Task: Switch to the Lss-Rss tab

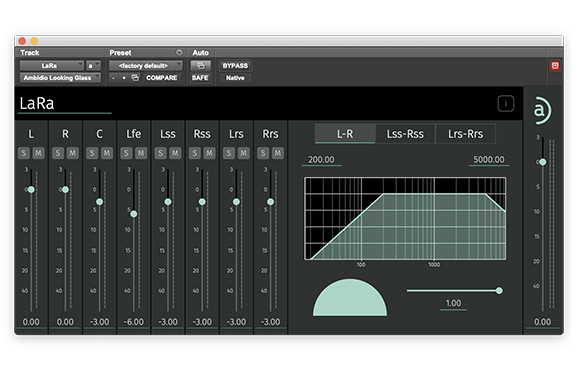Action: click(405, 134)
